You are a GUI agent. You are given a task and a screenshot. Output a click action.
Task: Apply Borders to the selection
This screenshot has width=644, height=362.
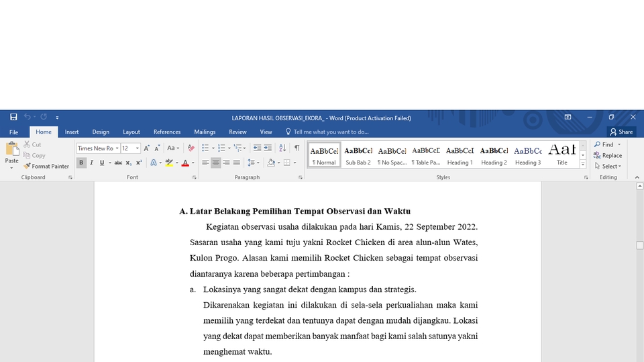coord(287,163)
